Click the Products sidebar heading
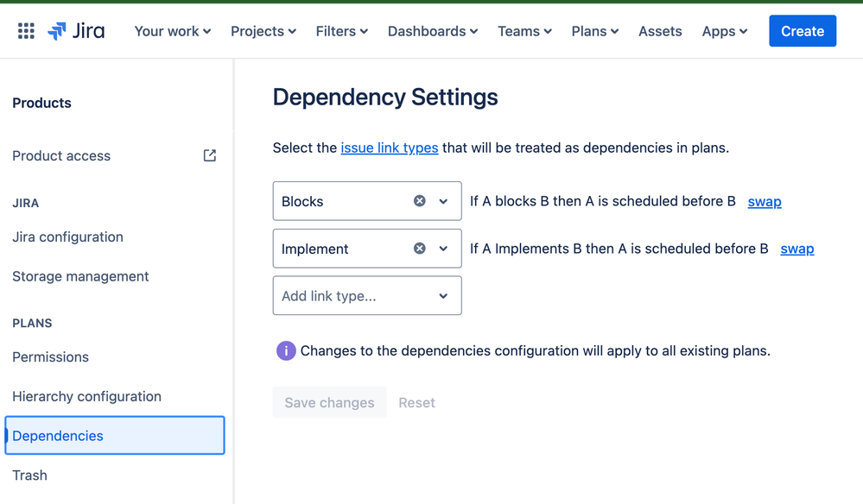The width and height of the screenshot is (863, 504). coord(41,103)
